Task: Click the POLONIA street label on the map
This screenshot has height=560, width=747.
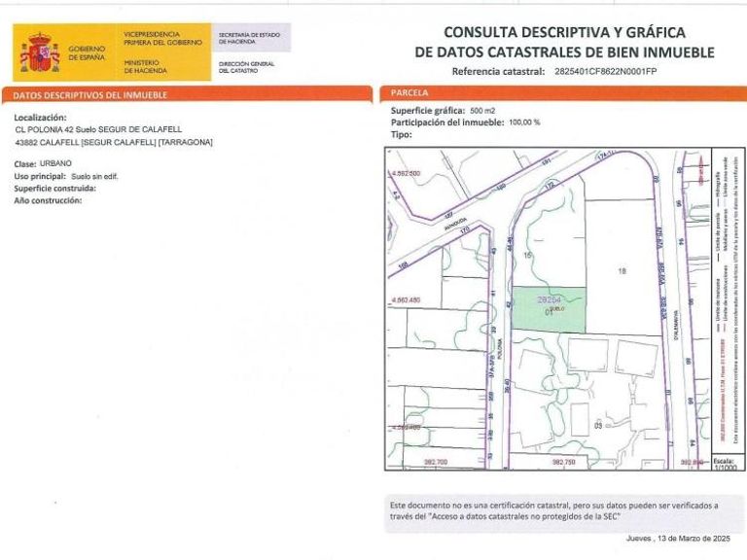Action: [500, 349]
